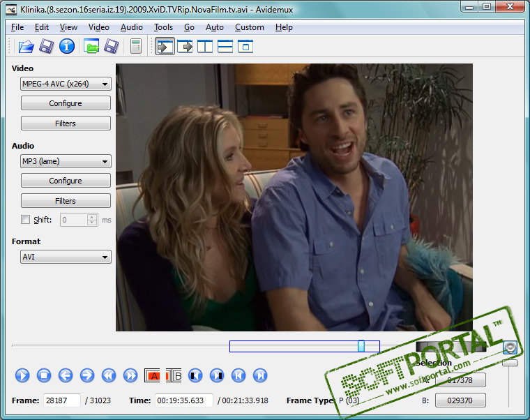The image size is (530, 420).
Task: Open the Help menu
Action: pos(284,27)
